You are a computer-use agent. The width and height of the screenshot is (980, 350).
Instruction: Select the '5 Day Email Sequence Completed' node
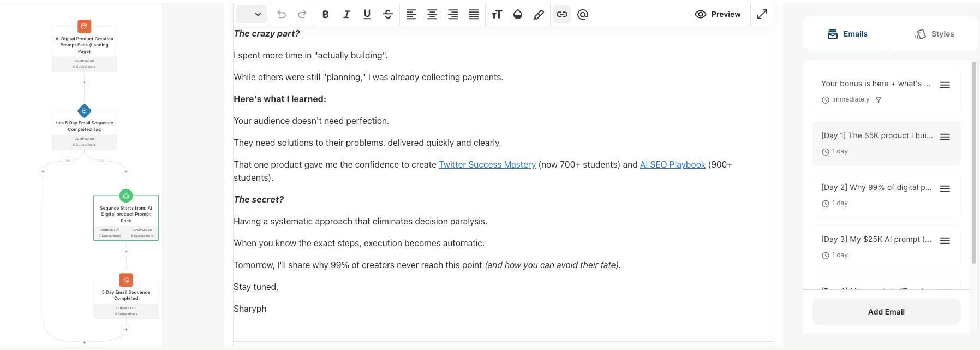tap(126, 299)
